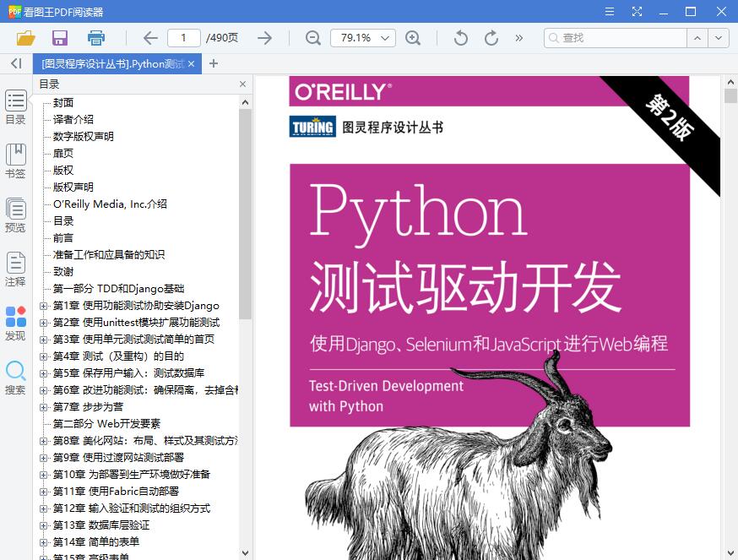Jump to 数字版权声明 in the outline
The height and width of the screenshot is (560, 738).
tap(84, 137)
